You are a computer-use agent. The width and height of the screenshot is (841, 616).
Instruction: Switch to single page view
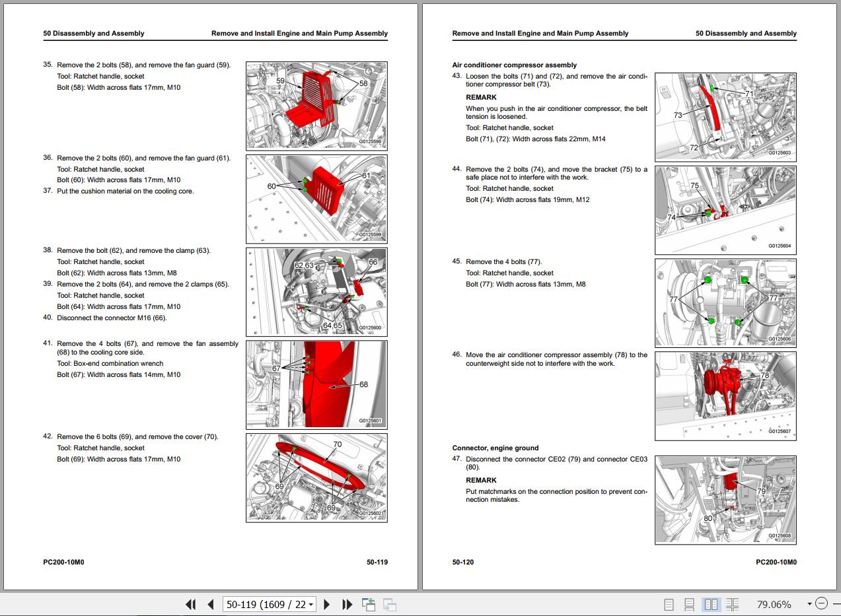point(669,604)
